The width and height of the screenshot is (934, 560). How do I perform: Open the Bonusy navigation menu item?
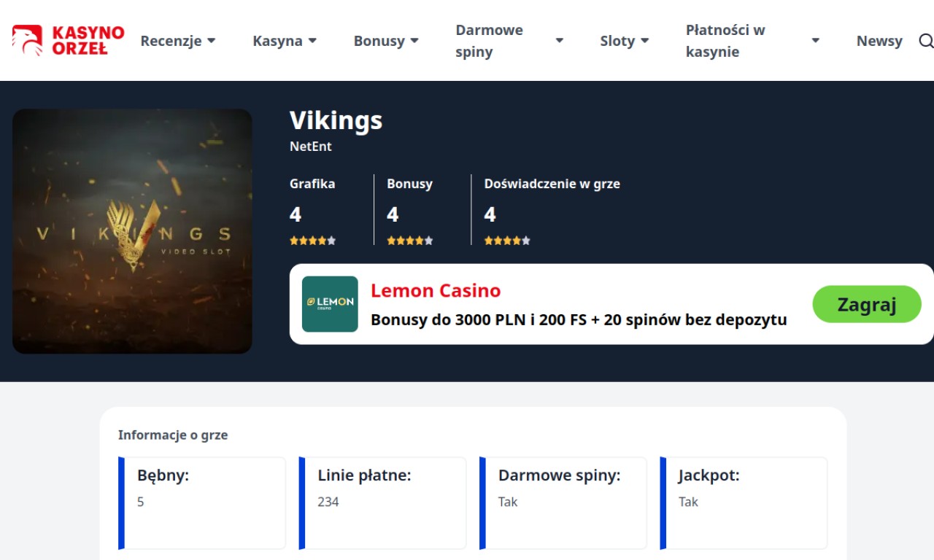pyautogui.click(x=379, y=41)
